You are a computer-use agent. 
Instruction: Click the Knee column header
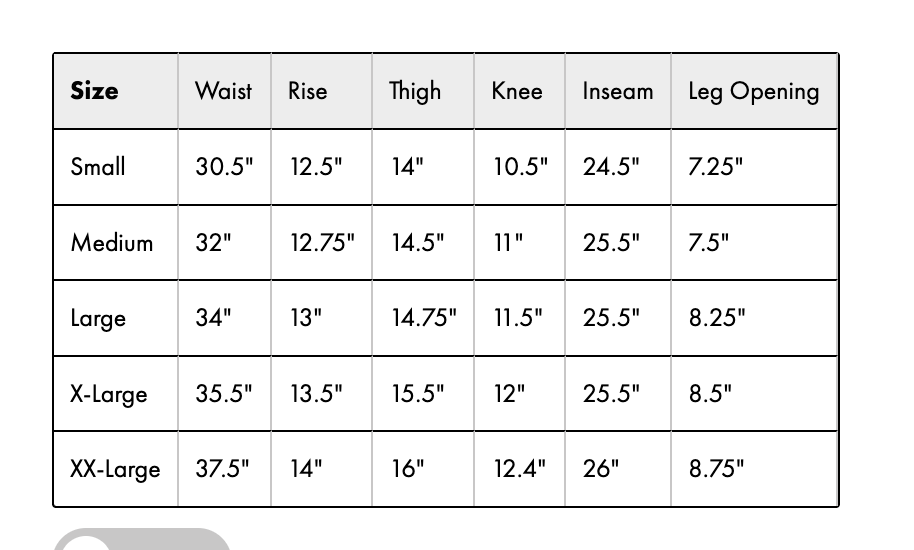coord(517,91)
